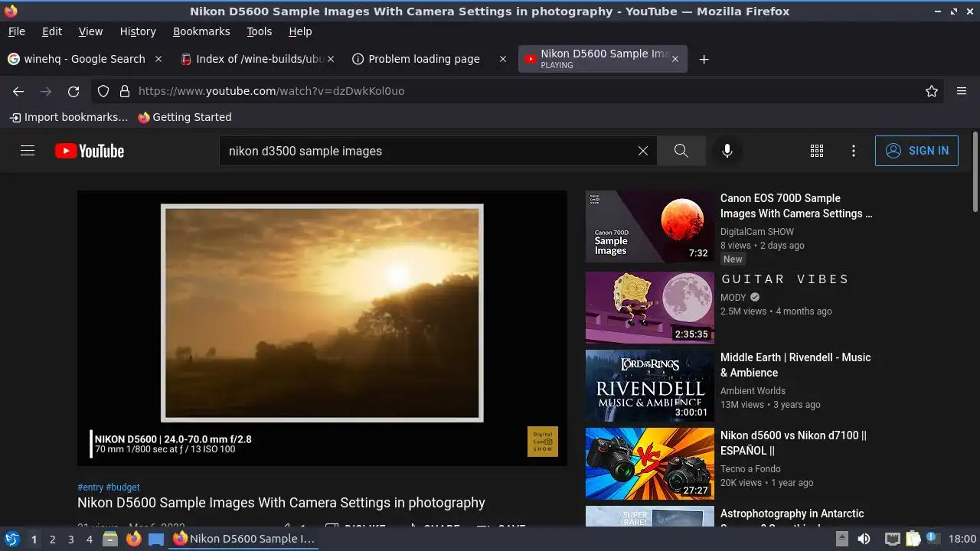The width and height of the screenshot is (980, 551).
Task: View site security padlock info
Action: [x=125, y=91]
